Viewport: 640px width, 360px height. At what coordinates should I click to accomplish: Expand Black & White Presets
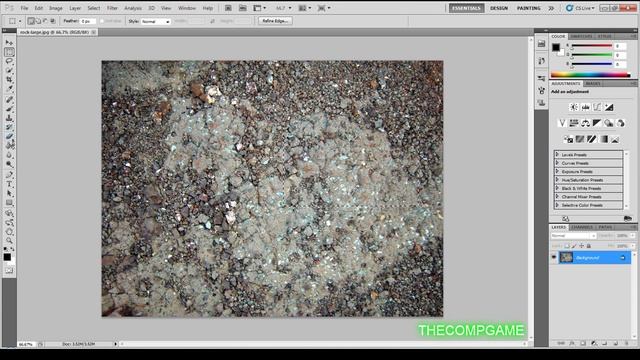(558, 188)
